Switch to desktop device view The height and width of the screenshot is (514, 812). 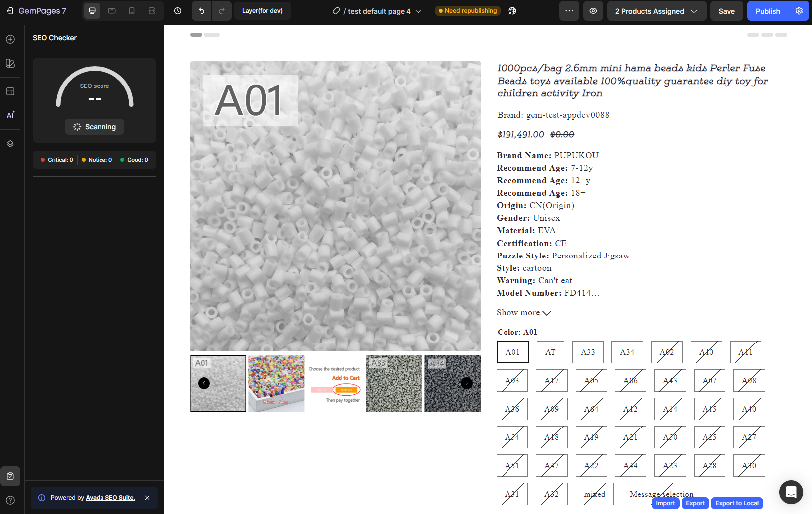(x=92, y=11)
